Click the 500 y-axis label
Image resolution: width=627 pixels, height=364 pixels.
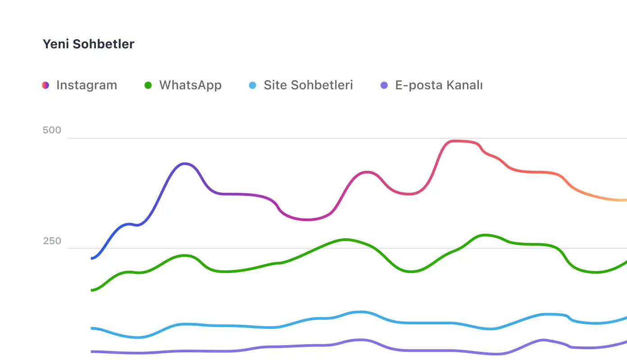(52, 131)
